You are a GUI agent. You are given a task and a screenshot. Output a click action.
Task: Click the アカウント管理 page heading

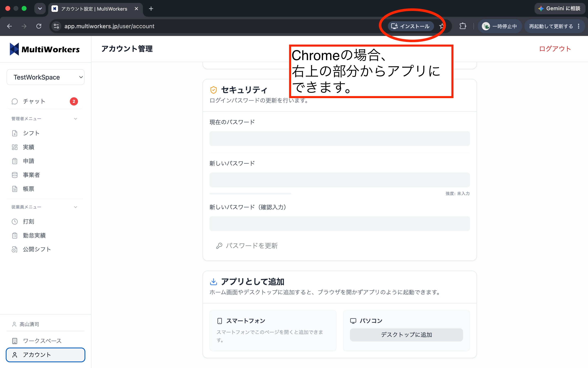point(127,49)
